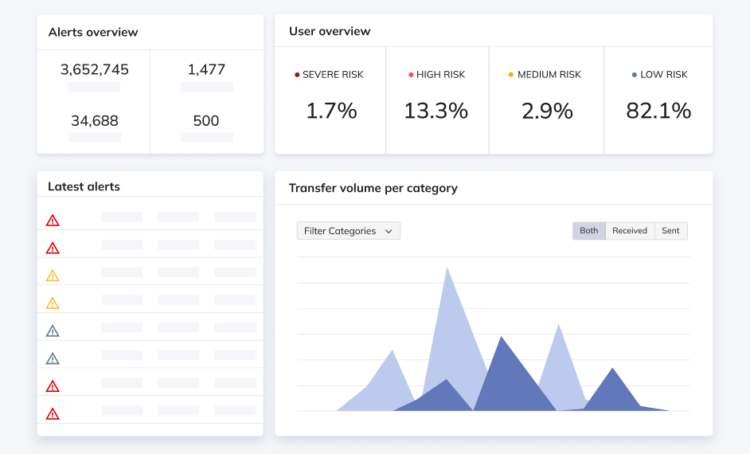This screenshot has height=454, width=750.
Task: Select the first yellow warning triangle icon
Action: (53, 276)
